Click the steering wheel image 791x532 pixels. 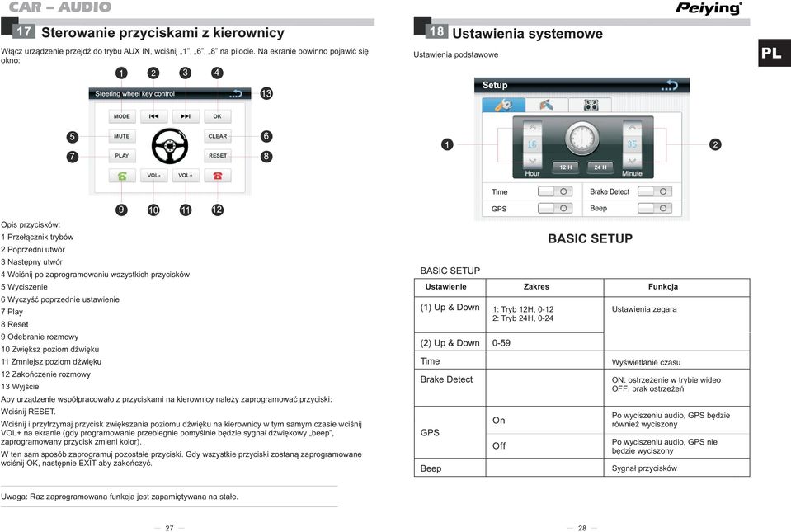tap(170, 146)
